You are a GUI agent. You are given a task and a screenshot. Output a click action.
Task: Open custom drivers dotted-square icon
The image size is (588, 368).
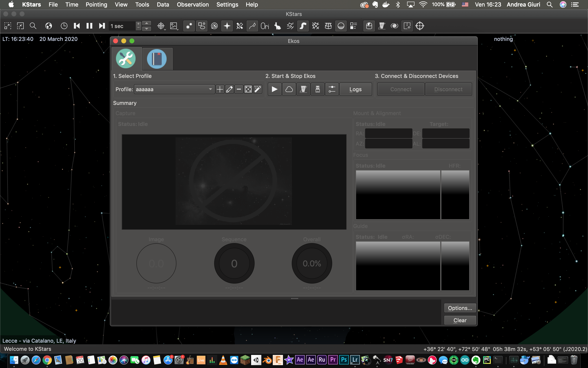coord(248,89)
